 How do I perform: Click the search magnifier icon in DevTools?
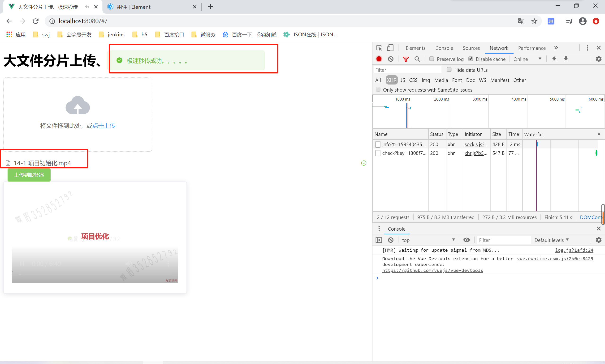[417, 59]
